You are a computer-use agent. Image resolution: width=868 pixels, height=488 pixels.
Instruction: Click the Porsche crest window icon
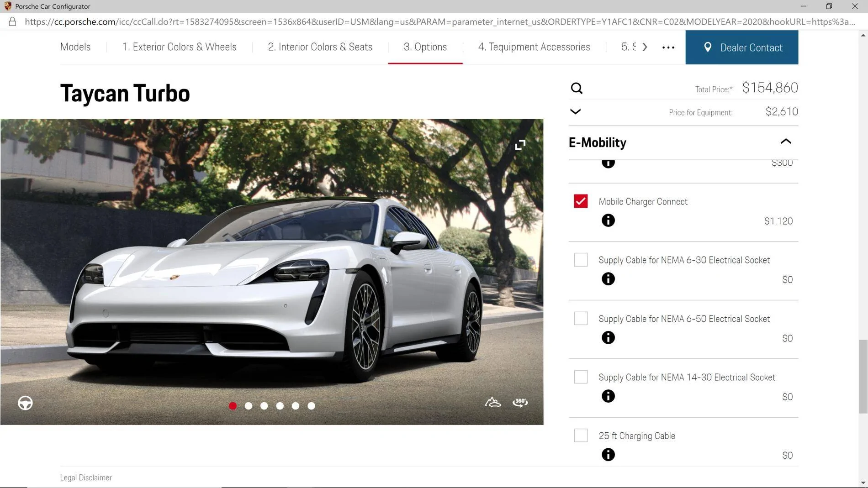[8, 6]
